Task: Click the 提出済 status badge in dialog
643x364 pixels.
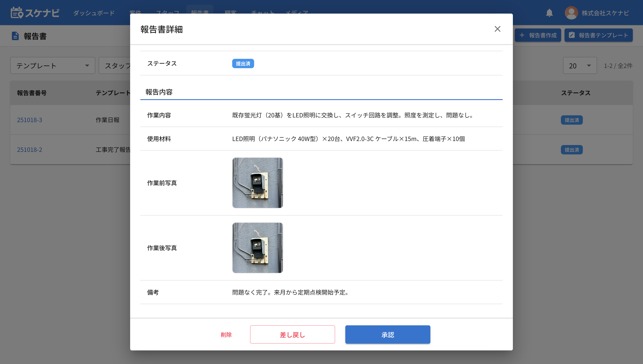Action: coord(243,63)
